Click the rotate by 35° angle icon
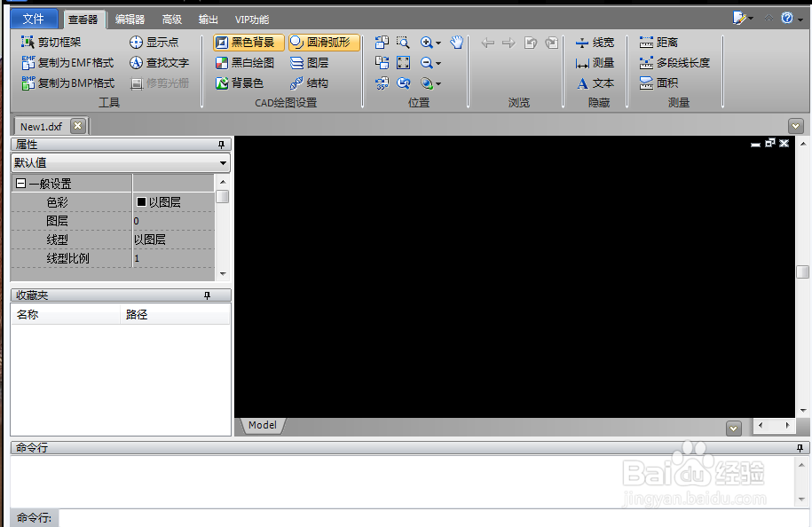 [x=382, y=83]
